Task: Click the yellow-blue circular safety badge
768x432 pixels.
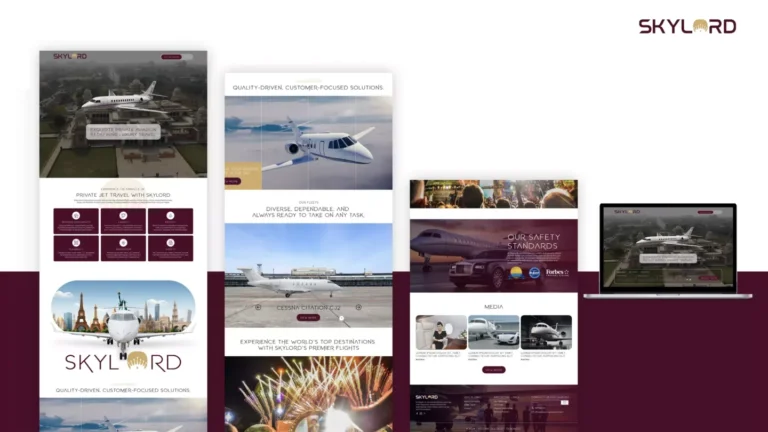Action: click(516, 273)
